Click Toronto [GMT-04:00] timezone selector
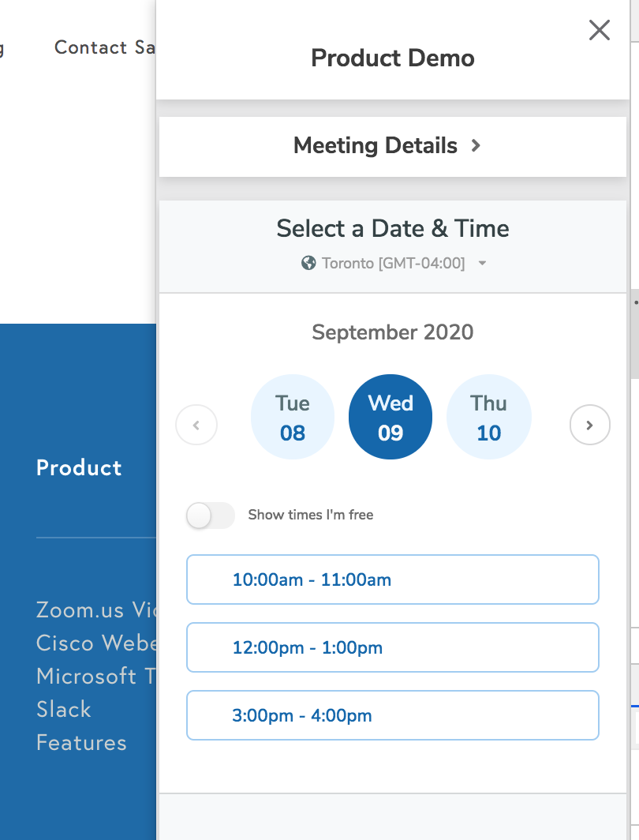This screenshot has height=840, width=639. click(394, 263)
